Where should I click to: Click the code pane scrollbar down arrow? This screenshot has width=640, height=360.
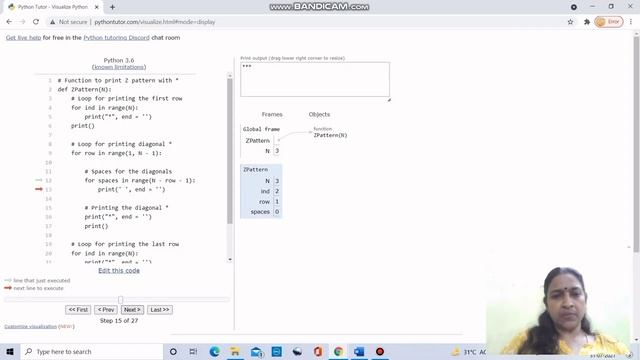click(x=230, y=259)
